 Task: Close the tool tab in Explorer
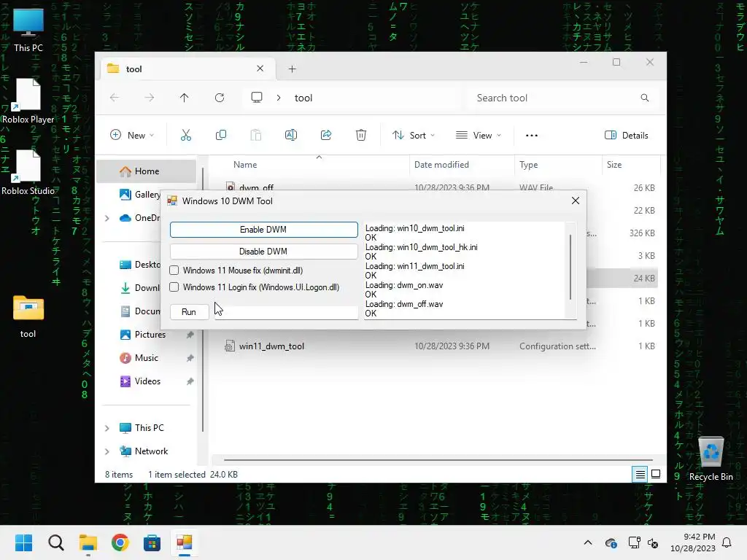click(x=260, y=69)
